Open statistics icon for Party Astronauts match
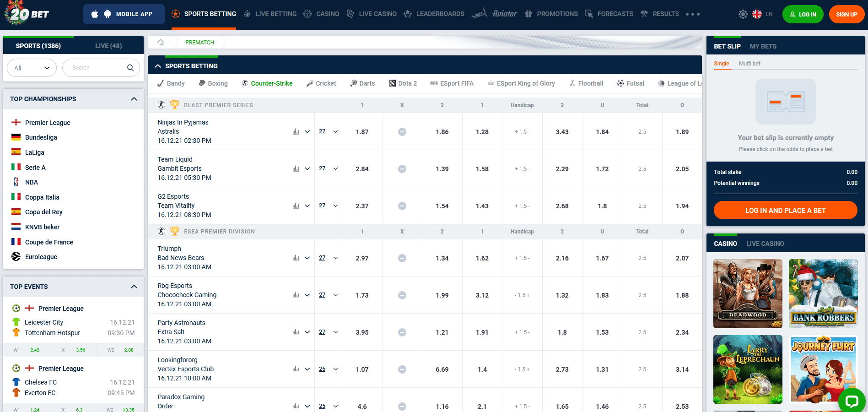The width and height of the screenshot is (868, 412). (x=296, y=332)
